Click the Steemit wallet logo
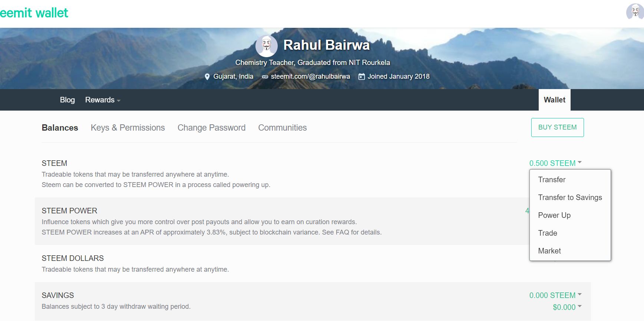Viewport: 644px width, 321px height. (34, 13)
